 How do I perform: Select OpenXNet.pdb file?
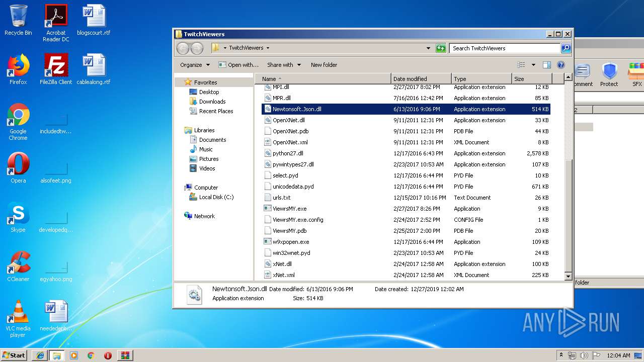pos(406,131)
